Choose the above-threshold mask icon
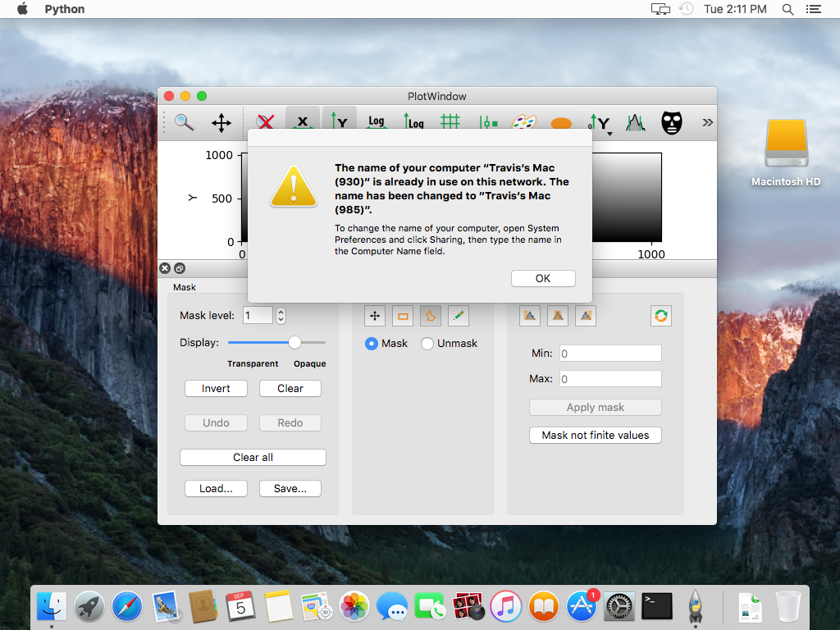The image size is (840, 630). (x=586, y=316)
